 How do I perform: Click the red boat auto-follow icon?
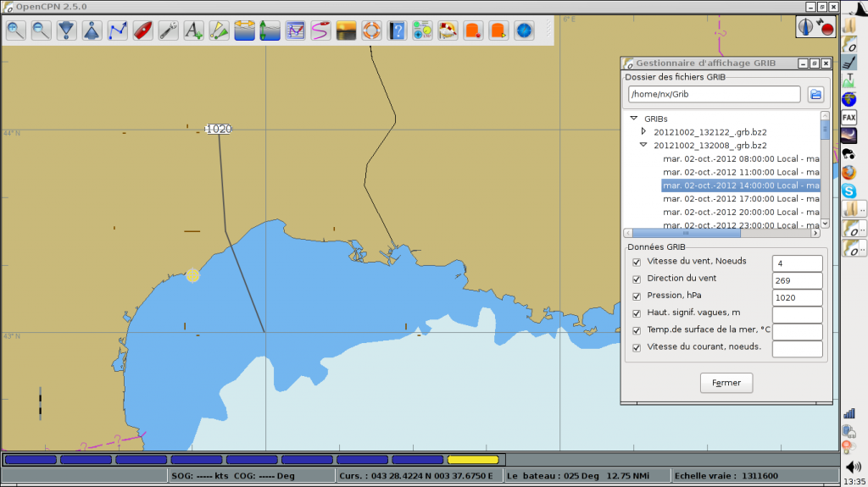tap(143, 31)
